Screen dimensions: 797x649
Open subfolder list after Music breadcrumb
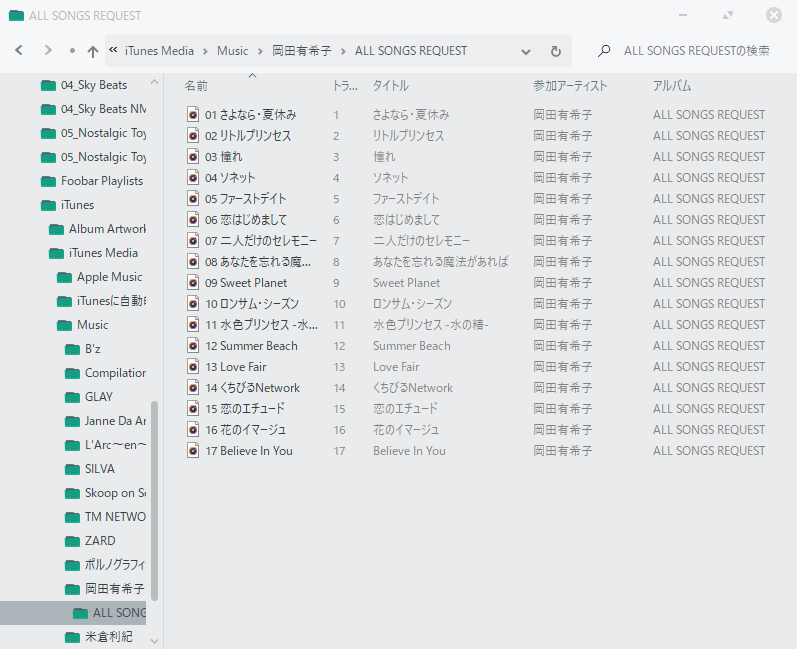point(260,51)
